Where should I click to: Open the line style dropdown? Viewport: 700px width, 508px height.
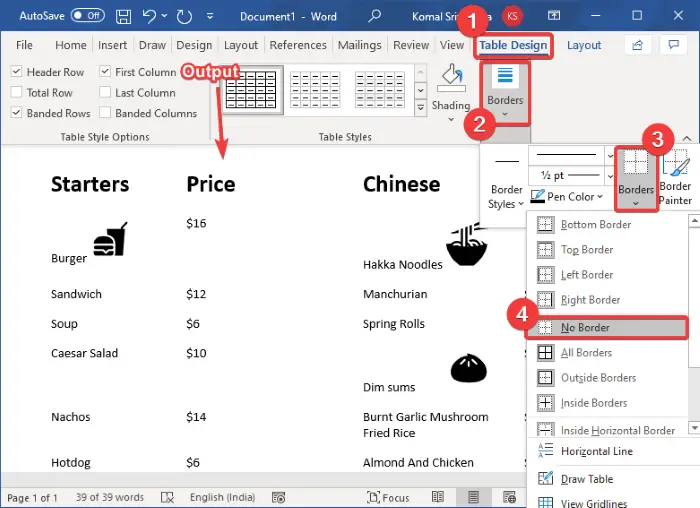[x=610, y=155]
